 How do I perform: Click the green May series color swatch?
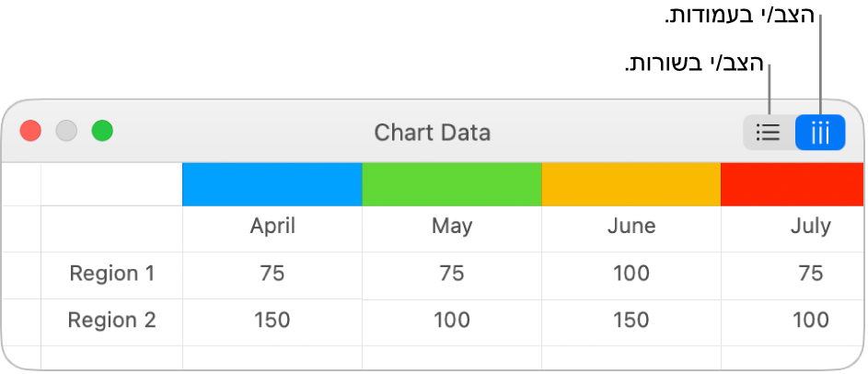pos(452,184)
